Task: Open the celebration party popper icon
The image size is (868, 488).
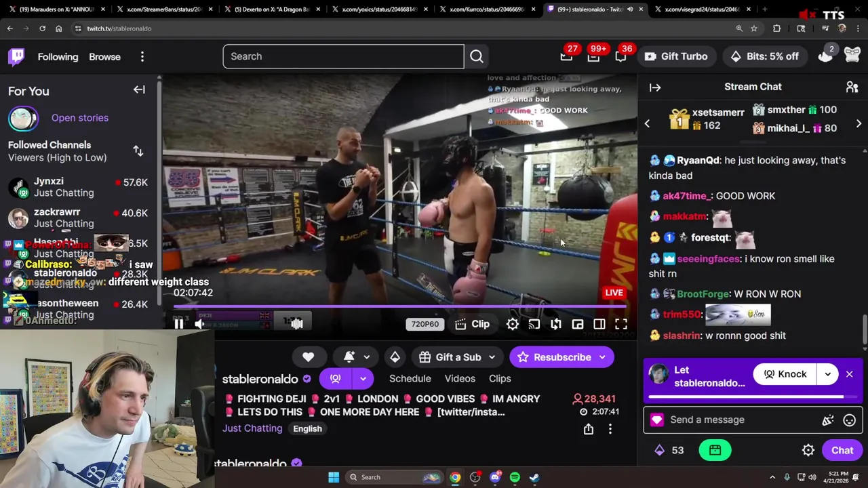Action: (828, 420)
